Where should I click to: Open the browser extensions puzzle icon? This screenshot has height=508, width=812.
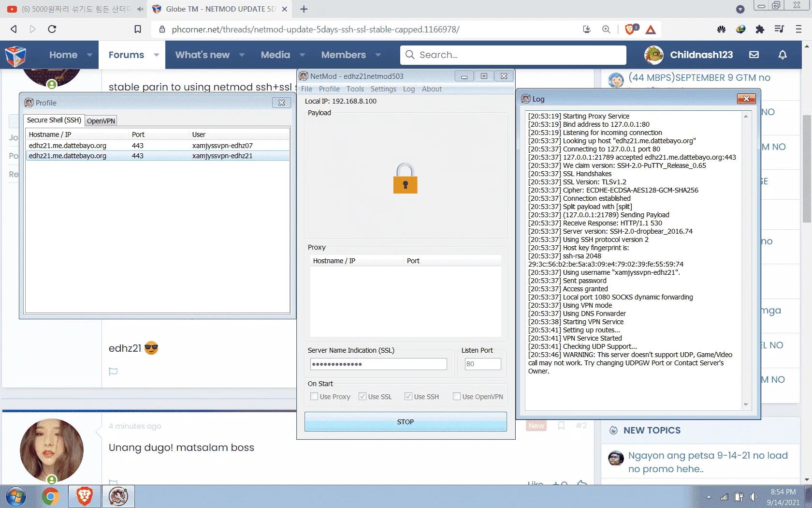[760, 29]
